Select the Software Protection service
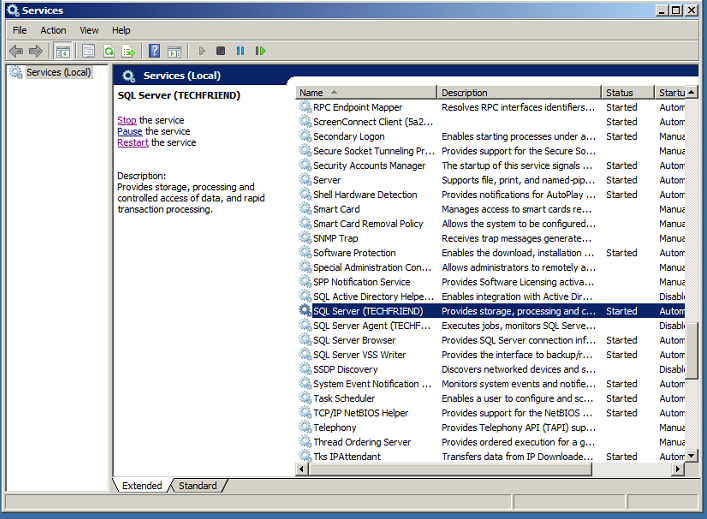This screenshot has height=519, width=707. pyautogui.click(x=491, y=253)
